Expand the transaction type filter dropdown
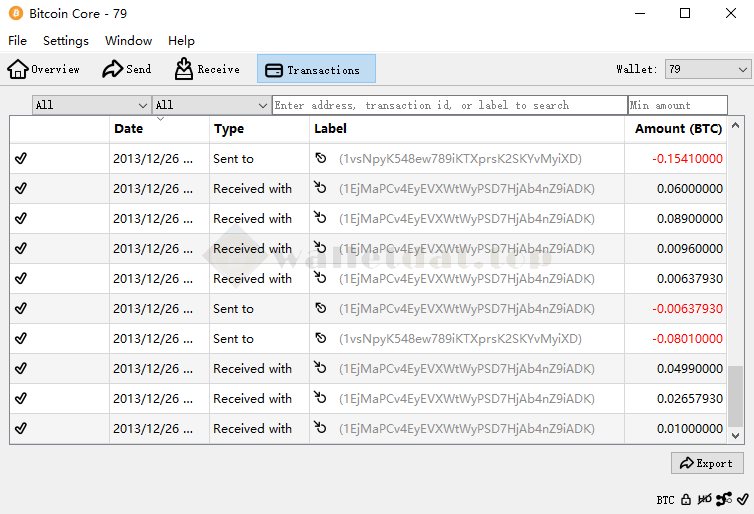Screen dimensions: 754x514 (211, 105)
